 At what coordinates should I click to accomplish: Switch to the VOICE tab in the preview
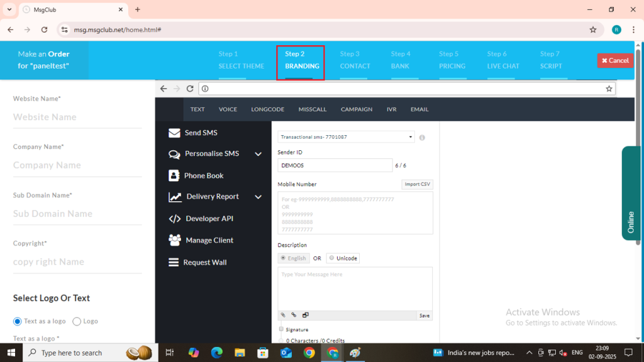(228, 109)
